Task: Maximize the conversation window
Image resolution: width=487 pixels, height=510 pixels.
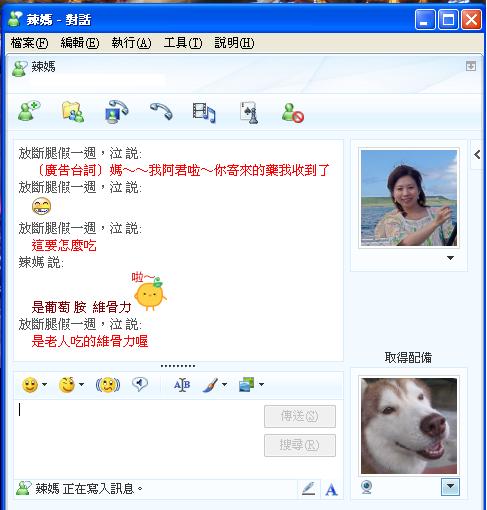Action: (448, 19)
